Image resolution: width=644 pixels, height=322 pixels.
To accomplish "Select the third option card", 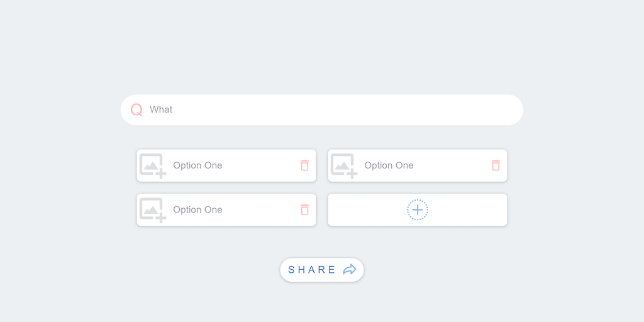I will click(258, 209).
